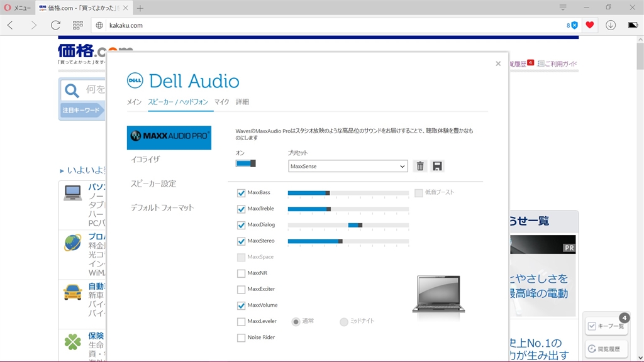Viewport: 644px width, 362px height.
Task: Uncheck the MaxxVolume checkbox
Action: click(x=241, y=305)
